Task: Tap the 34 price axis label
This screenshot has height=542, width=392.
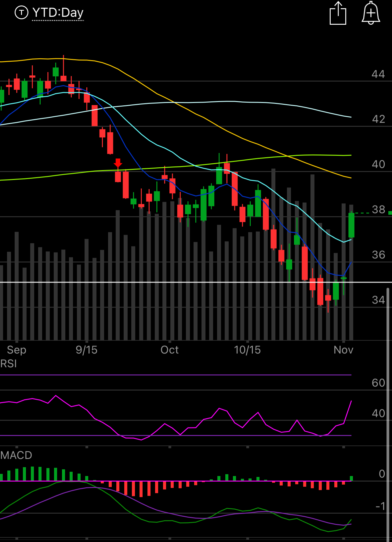Action: coord(378,300)
